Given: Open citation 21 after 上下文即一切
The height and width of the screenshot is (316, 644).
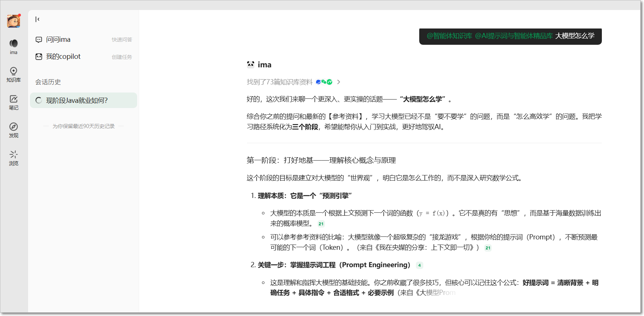Looking at the screenshot, I should click(488, 248).
